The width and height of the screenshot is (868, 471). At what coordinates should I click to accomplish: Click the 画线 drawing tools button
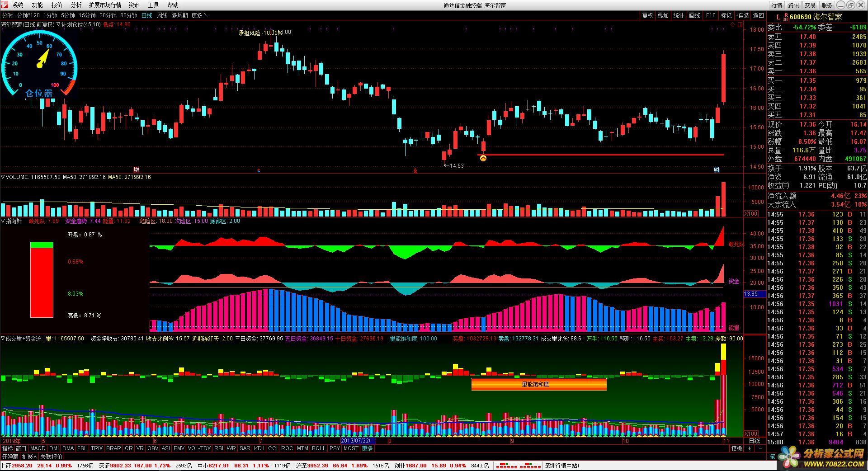(695, 15)
